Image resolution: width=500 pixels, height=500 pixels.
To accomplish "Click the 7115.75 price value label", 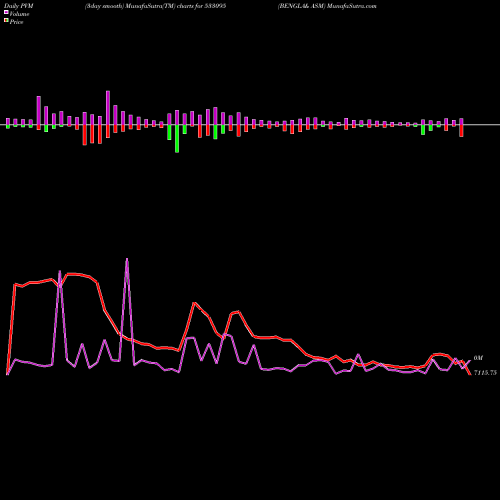I will 485,373.
